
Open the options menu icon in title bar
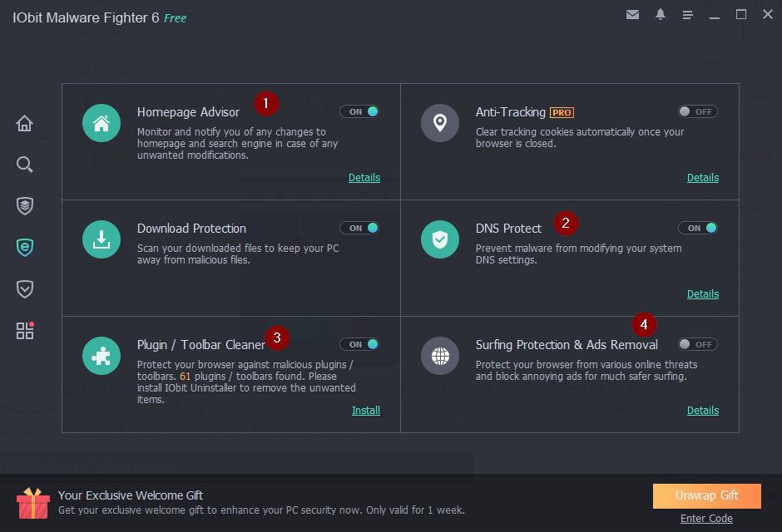click(x=688, y=15)
